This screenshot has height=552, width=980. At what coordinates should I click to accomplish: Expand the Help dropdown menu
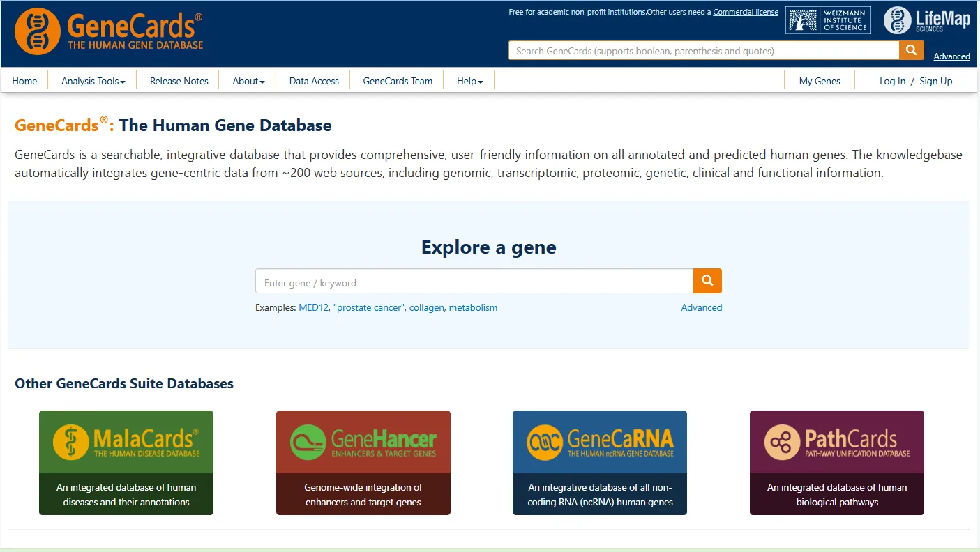click(x=469, y=81)
